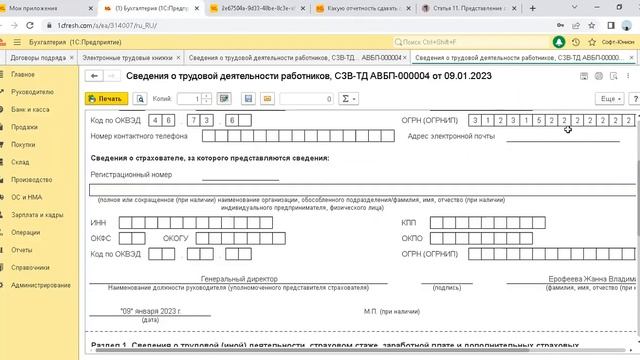
Task: Click the yellow Печать print button
Action: coord(106,99)
